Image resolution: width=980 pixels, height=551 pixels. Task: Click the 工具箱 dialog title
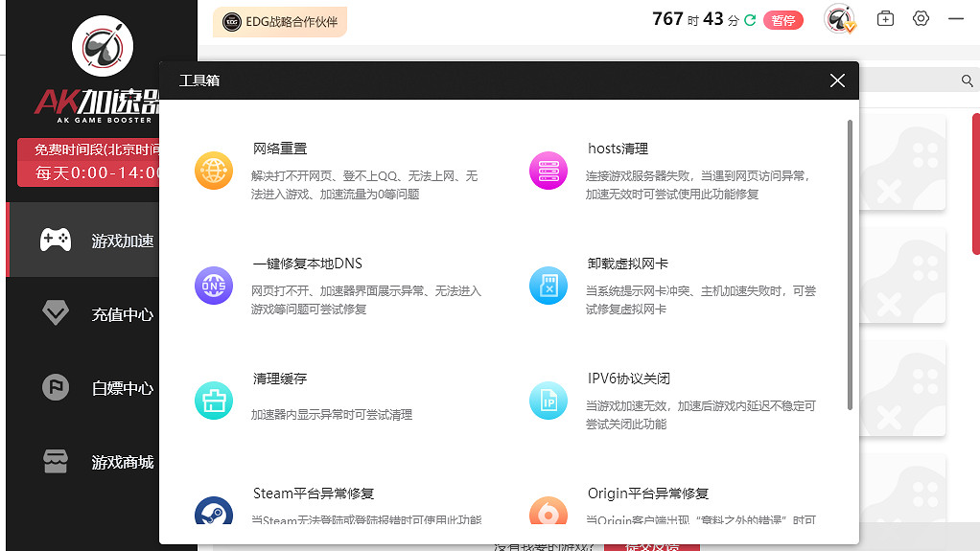(199, 80)
